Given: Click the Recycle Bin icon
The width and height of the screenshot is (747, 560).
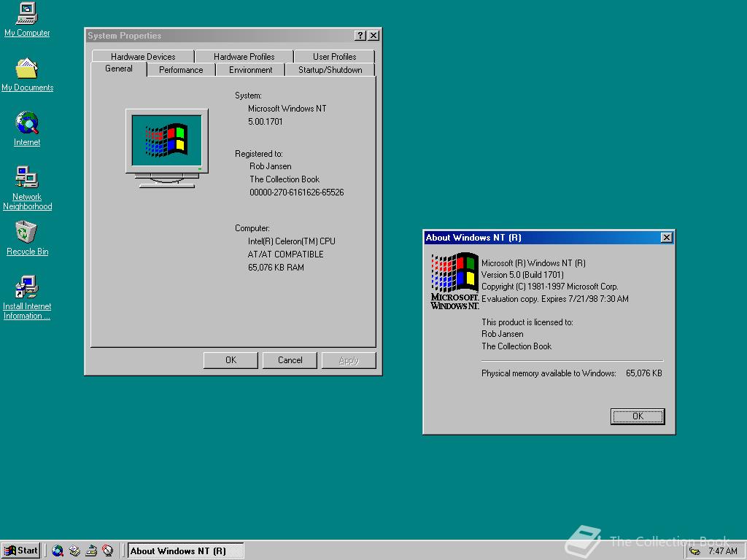Looking at the screenshot, I should pyautogui.click(x=27, y=233).
